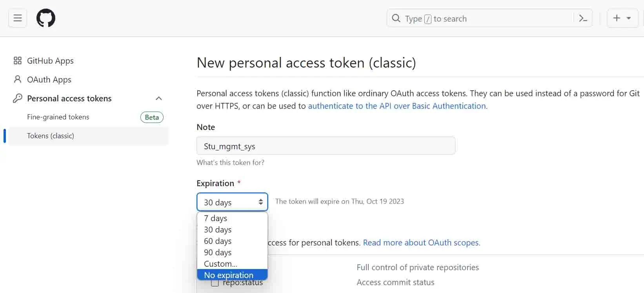Pick the Custom... expiration option
This screenshot has height=293, width=644.
[x=232, y=264]
